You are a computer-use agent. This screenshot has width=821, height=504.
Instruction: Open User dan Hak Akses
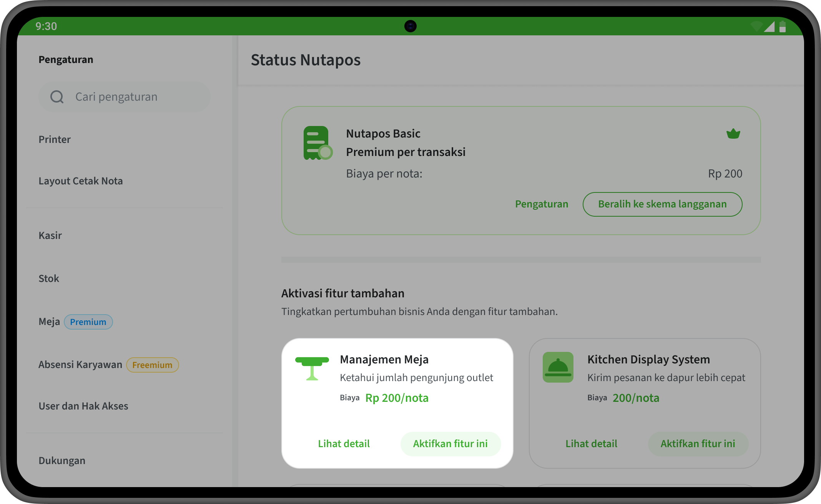pos(83,406)
